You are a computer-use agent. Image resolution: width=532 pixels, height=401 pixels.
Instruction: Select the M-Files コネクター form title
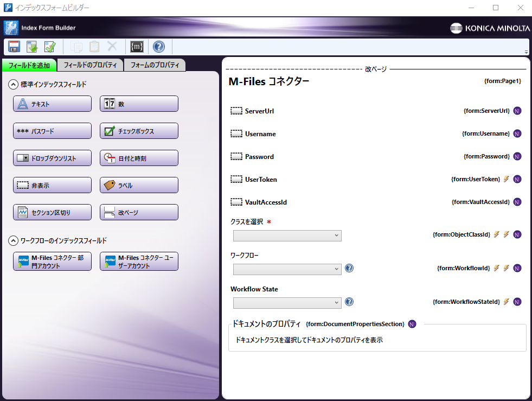[x=269, y=81]
